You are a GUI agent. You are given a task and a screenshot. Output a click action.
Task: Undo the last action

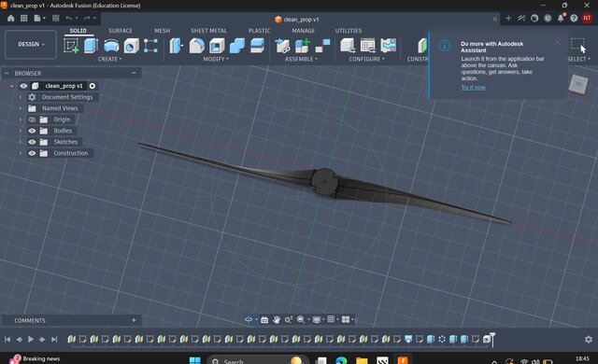[x=68, y=19]
